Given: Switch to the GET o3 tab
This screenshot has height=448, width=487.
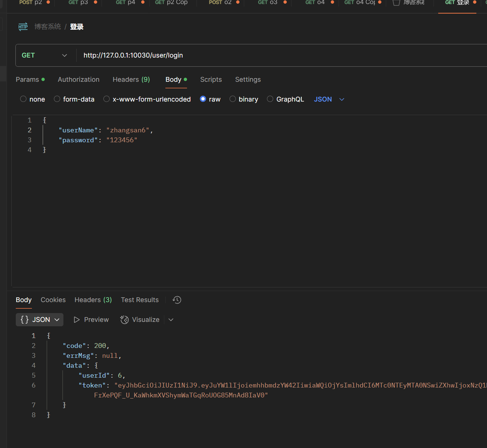Looking at the screenshot, I should pyautogui.click(x=272, y=3).
